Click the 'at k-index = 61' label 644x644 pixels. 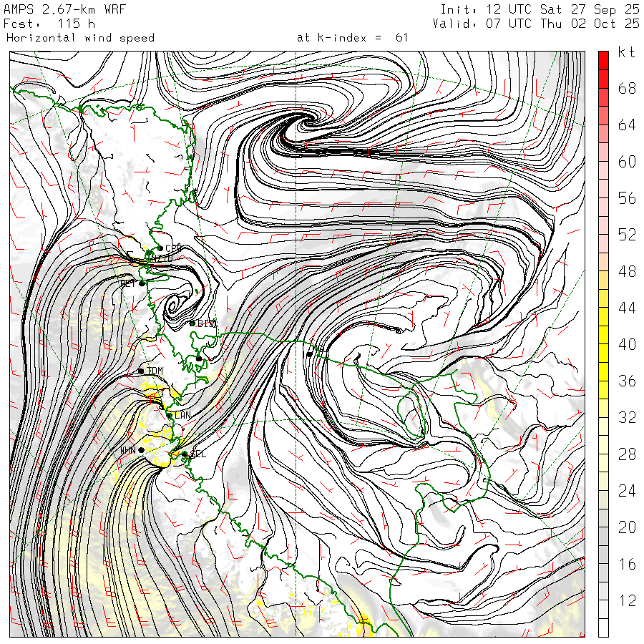click(352, 38)
